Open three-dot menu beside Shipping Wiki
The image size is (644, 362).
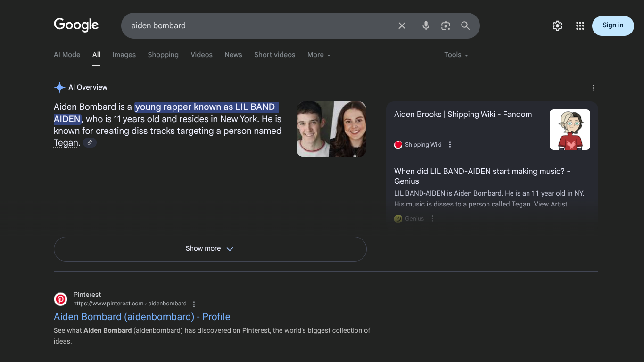pos(450,145)
